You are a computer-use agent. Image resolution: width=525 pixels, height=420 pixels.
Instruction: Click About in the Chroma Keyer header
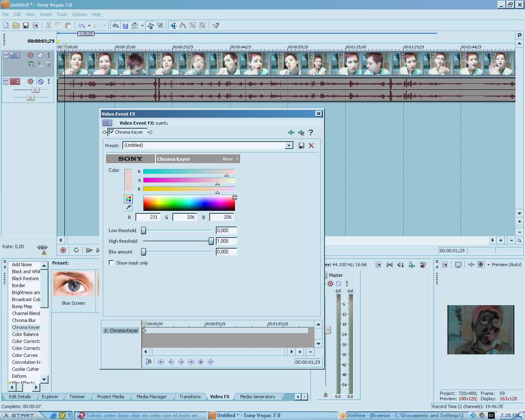tap(227, 159)
